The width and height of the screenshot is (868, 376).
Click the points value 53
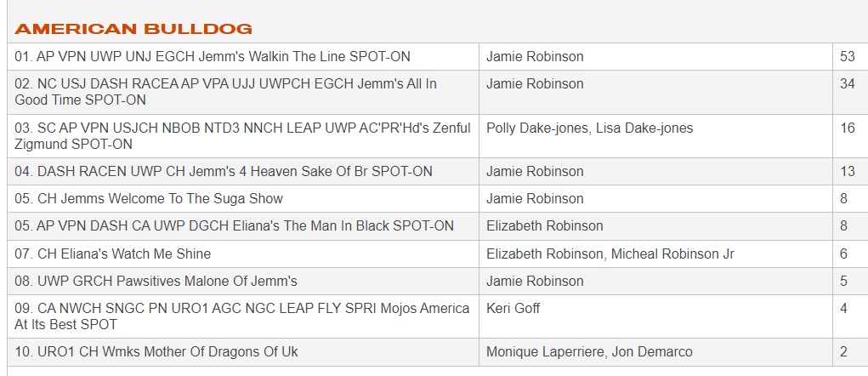tap(847, 57)
